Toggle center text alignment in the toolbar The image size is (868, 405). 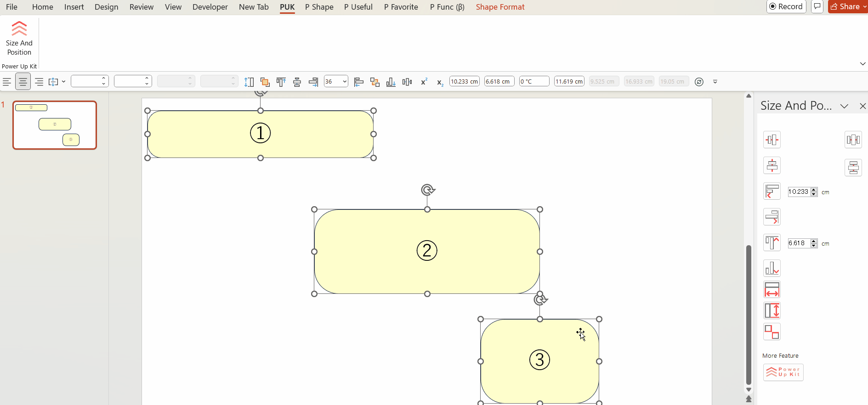(23, 82)
